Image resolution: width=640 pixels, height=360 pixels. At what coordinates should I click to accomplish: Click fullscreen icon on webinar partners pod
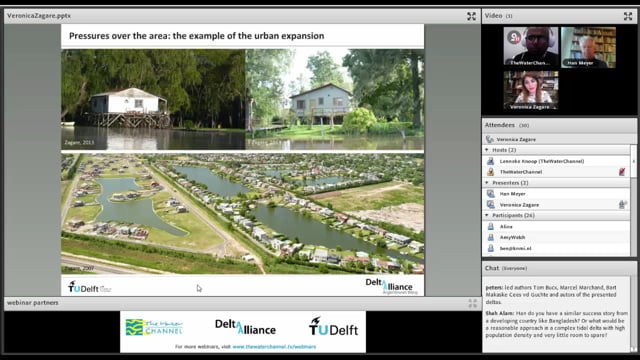click(472, 303)
